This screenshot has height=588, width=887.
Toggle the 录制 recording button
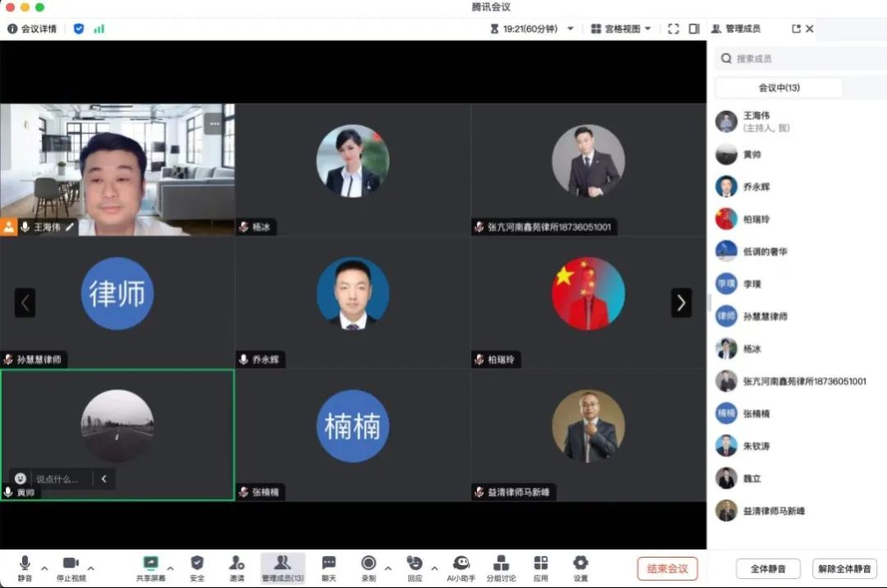(369, 563)
